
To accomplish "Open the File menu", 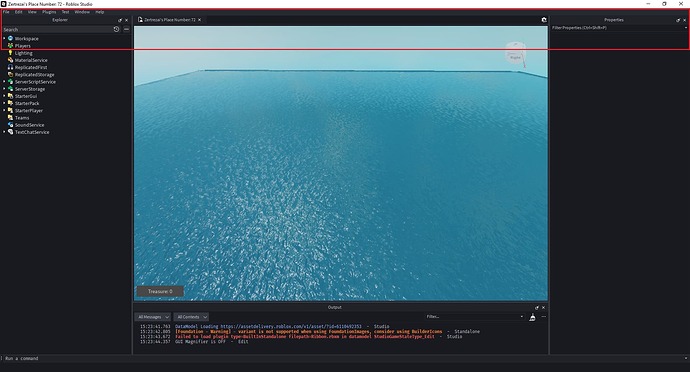I will coord(6,12).
